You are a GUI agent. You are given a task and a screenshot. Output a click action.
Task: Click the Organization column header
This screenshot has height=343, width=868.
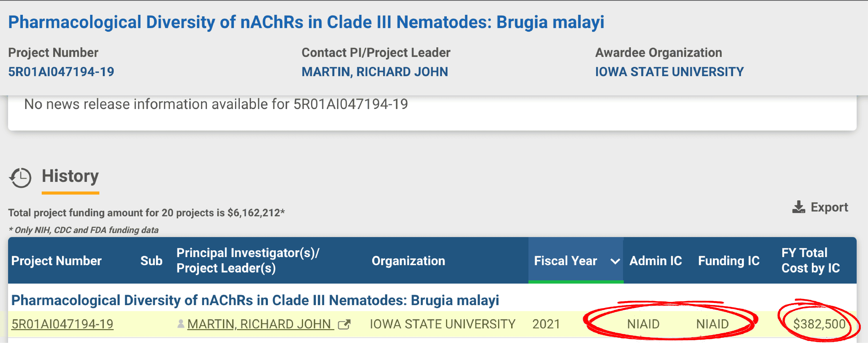pos(408,261)
